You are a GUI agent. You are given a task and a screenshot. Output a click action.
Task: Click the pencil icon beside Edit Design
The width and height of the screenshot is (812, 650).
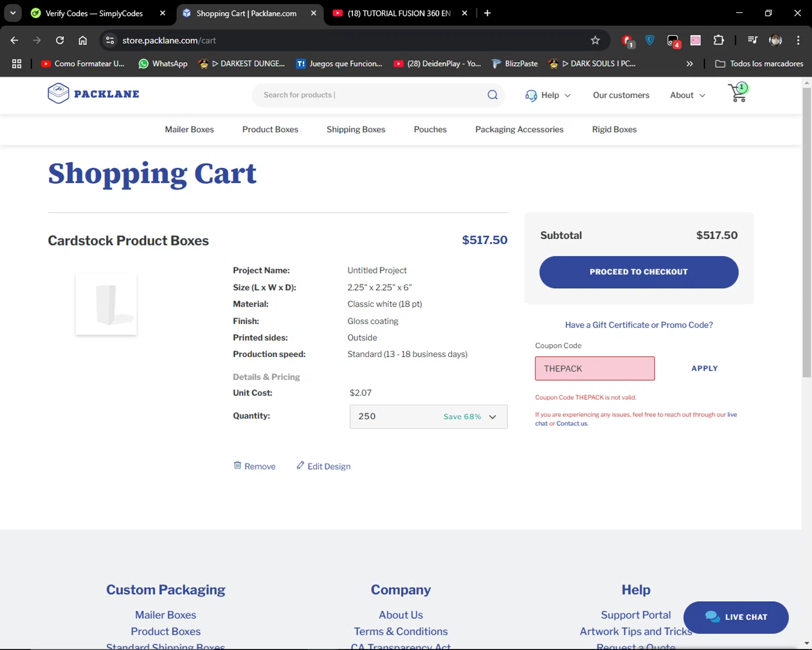click(x=300, y=465)
